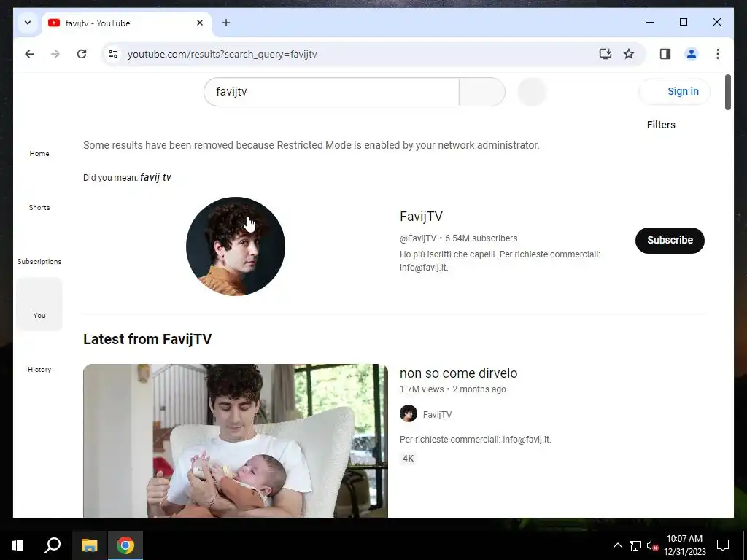Screen dimensions: 747x560
Task: Click the 'Ho più iscritti che capelli' channel description
Action: [x=500, y=261]
